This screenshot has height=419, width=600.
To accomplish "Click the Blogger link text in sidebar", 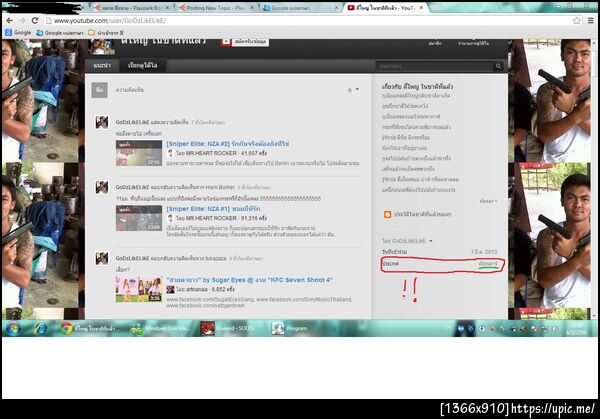I will coord(422,214).
